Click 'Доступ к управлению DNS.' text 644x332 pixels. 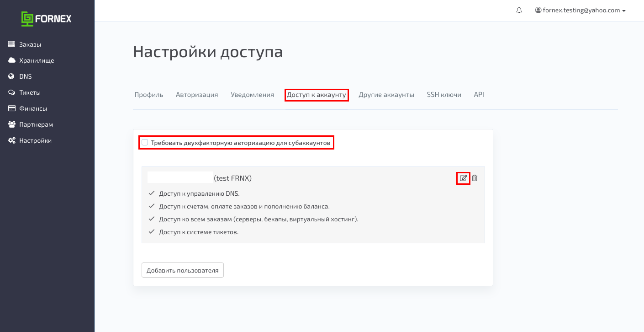click(x=199, y=193)
